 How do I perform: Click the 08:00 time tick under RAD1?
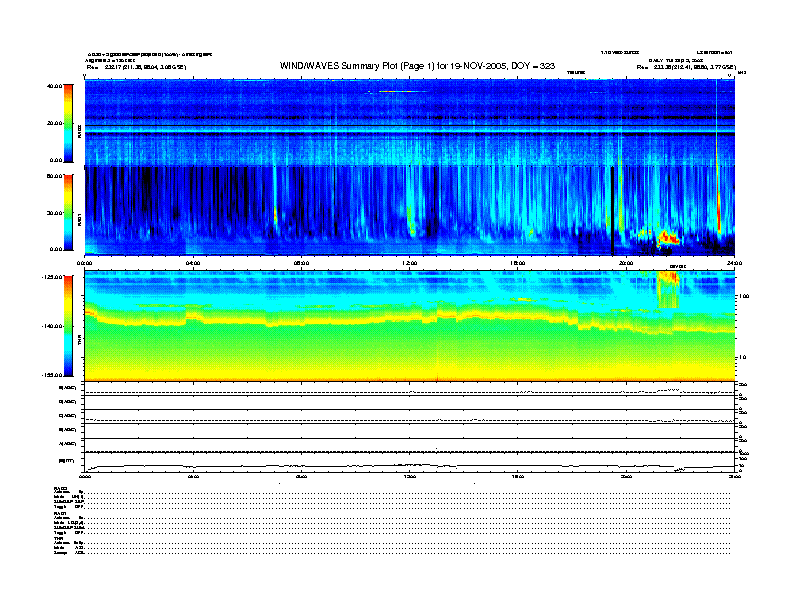click(x=301, y=263)
